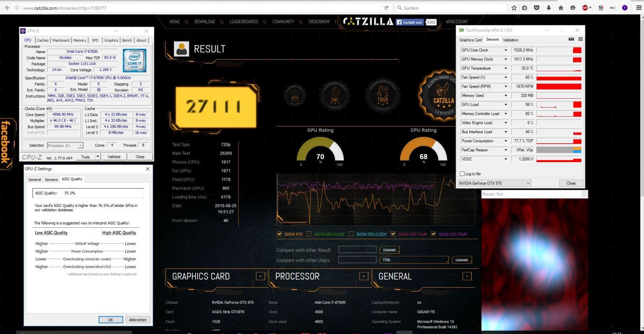The width and height of the screenshot is (644, 334).
Task: Open the Memory Used sensor dropdown
Action: (x=506, y=95)
